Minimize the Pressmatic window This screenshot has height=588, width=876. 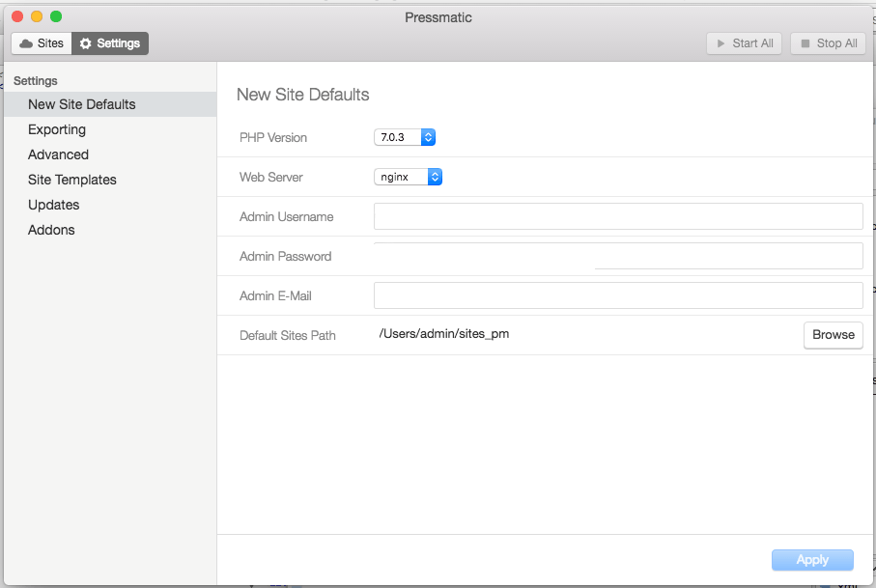[x=37, y=16]
